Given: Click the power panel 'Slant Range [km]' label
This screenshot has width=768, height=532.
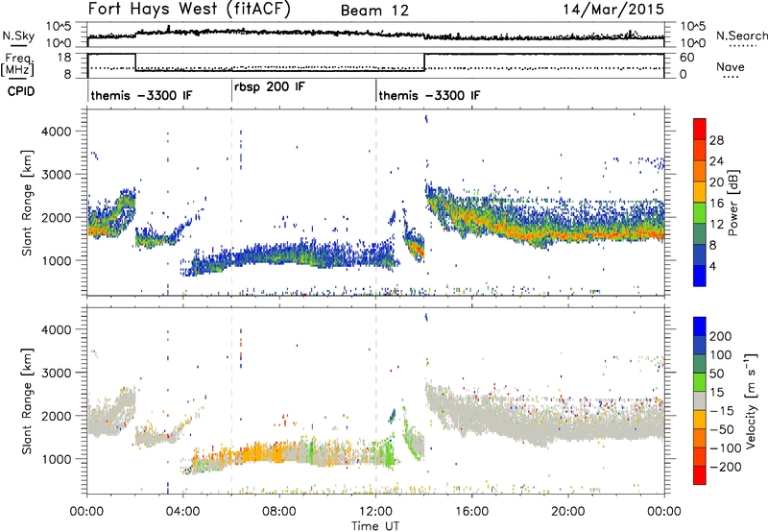Looking at the screenshot, I should click(x=28, y=204).
